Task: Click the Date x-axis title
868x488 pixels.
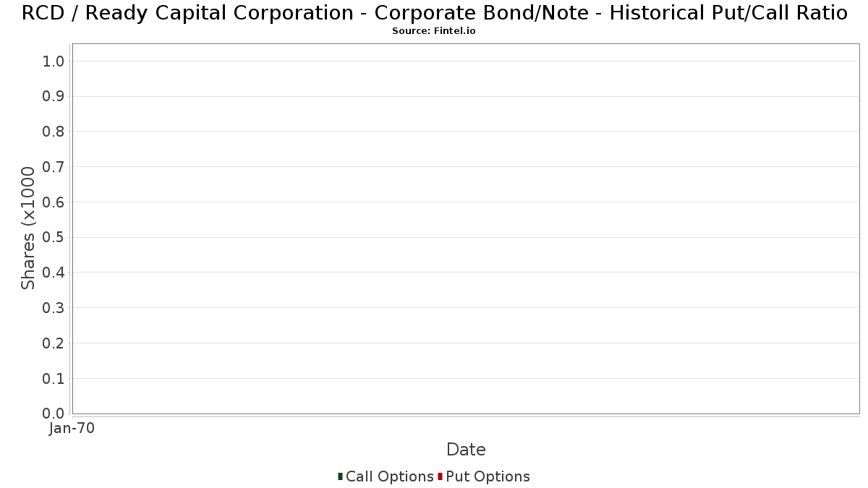Action: [x=466, y=450]
